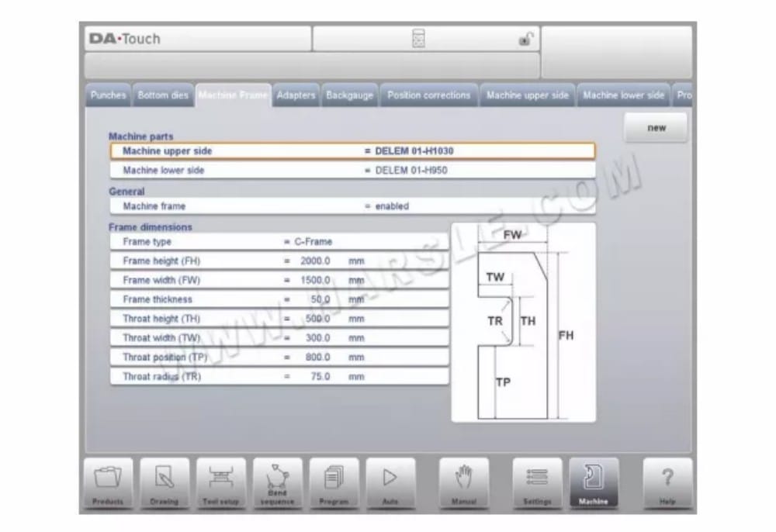Select the Machine mode icon

(x=594, y=483)
